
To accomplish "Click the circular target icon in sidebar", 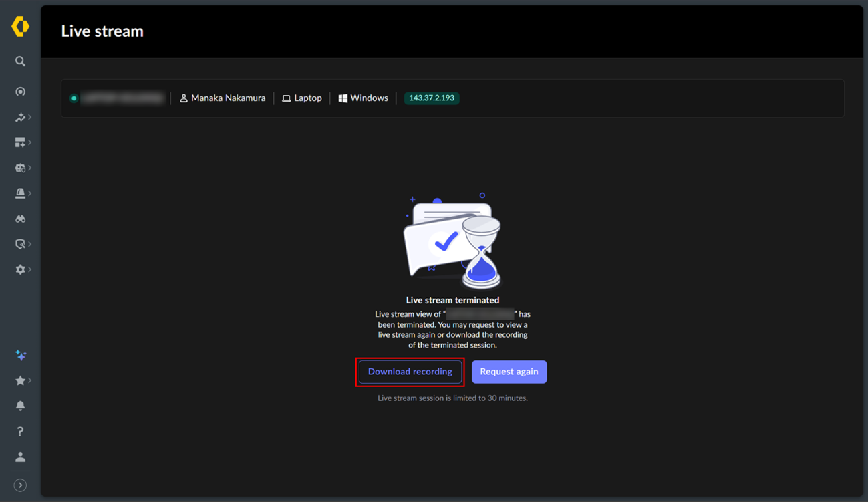I will (x=20, y=92).
